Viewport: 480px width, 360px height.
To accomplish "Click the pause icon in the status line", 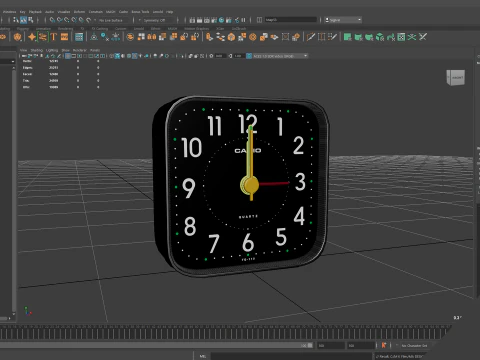I will tap(243, 20).
